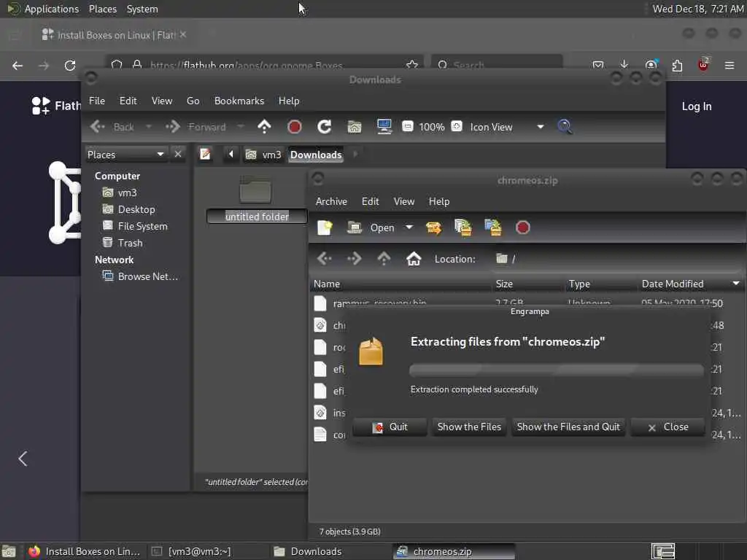Click the Quit button in Engrampa dialog

390,427
